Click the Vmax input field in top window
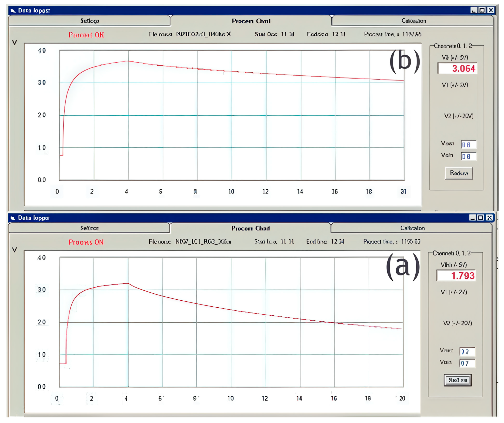This screenshot has width=504, height=423. coord(468,144)
